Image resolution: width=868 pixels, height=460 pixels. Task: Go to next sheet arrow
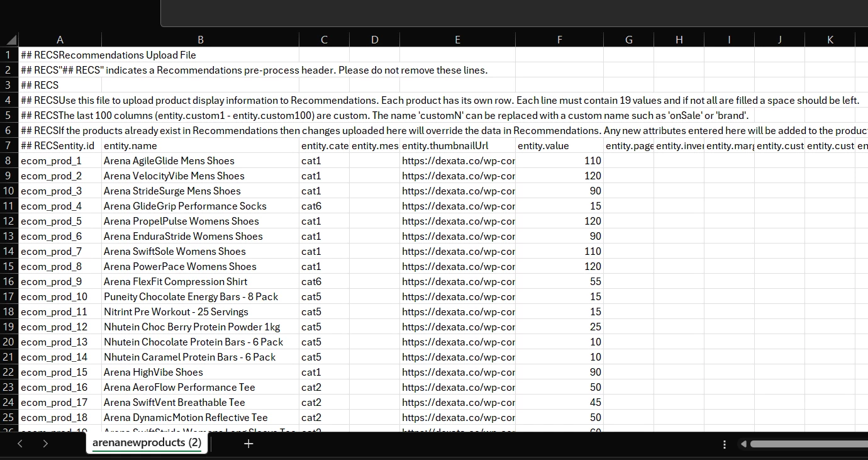tap(45, 444)
